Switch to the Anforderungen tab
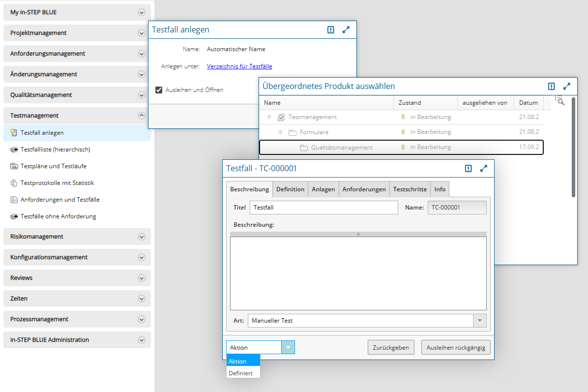 (364, 189)
